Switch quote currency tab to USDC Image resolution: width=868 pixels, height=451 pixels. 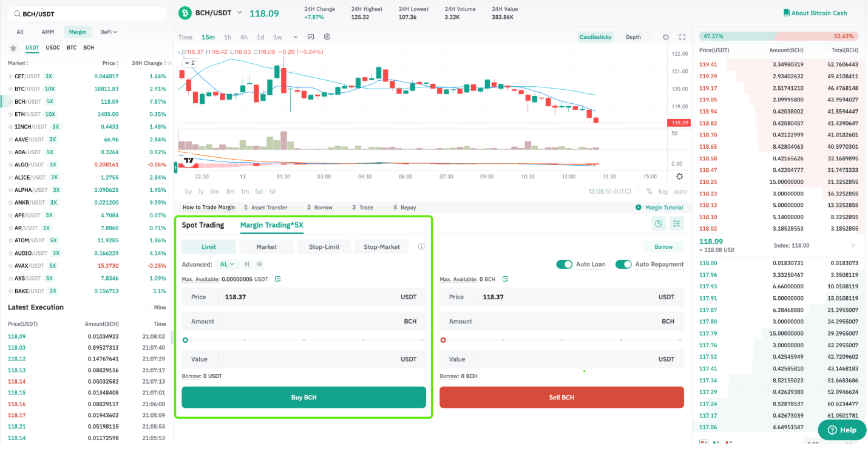[x=53, y=47]
